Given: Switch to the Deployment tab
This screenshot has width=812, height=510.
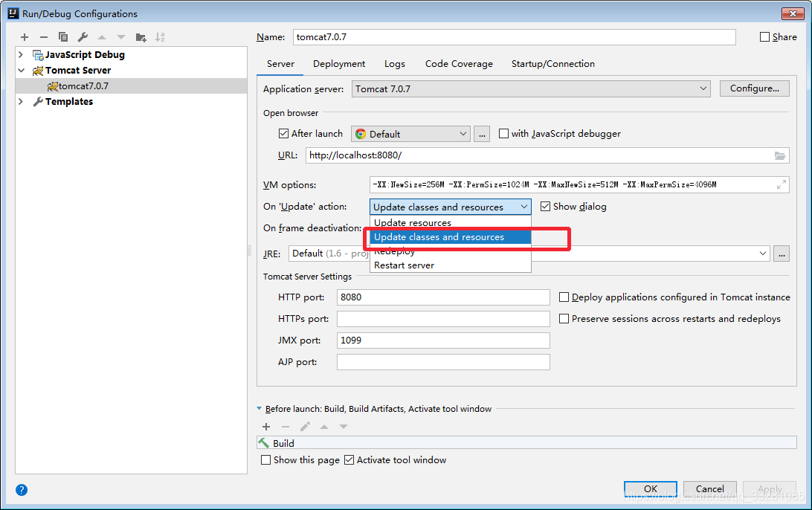Looking at the screenshot, I should click(x=339, y=64).
